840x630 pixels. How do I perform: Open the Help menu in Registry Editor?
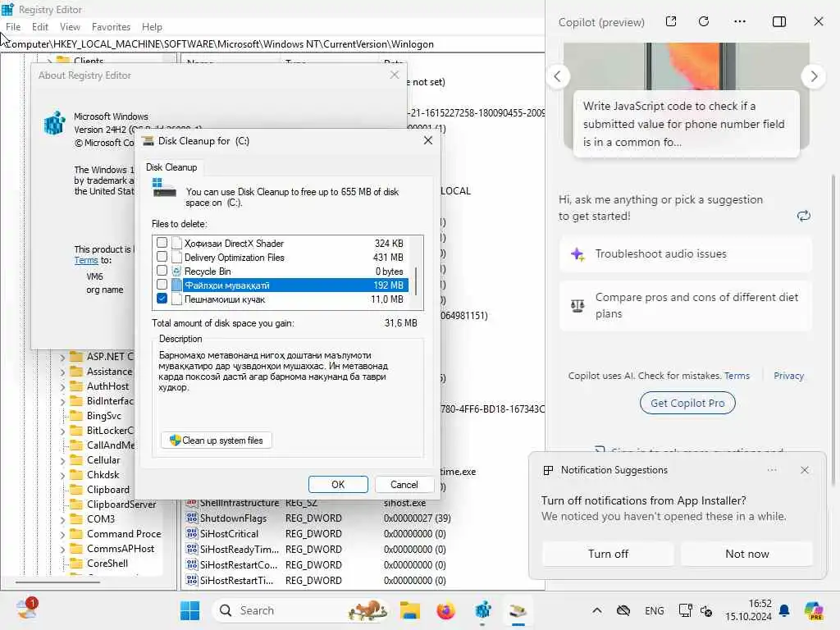pyautogui.click(x=152, y=27)
